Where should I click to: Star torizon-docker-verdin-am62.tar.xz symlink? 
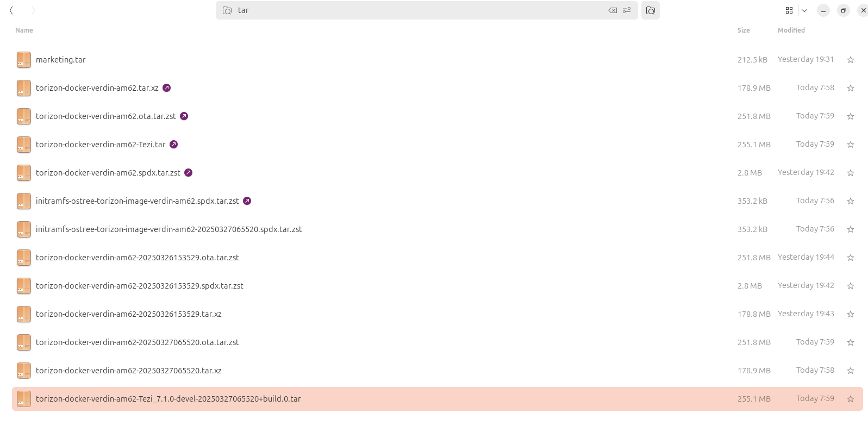click(851, 88)
